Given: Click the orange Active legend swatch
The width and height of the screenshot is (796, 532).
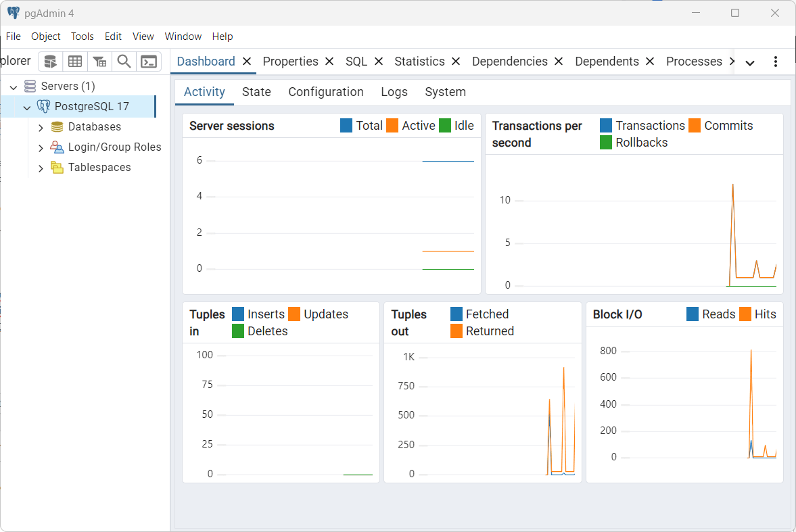Looking at the screenshot, I should click(392, 125).
